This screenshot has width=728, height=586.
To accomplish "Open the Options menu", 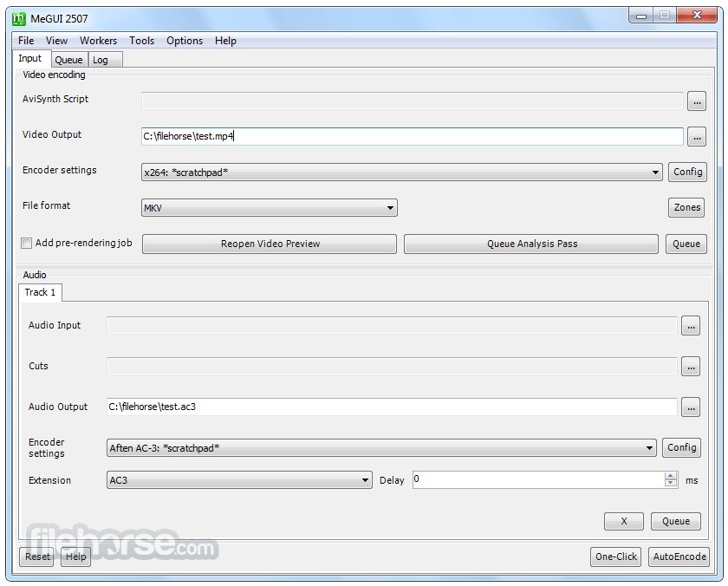I will 185,41.
